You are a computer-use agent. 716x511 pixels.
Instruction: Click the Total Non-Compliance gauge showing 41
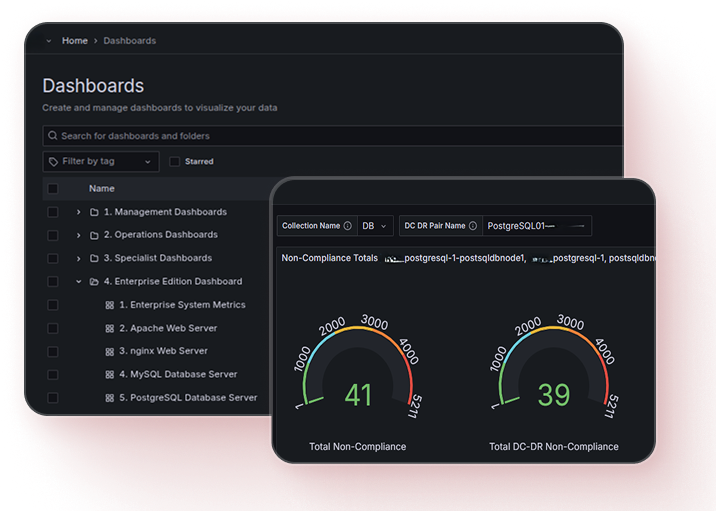tap(358, 368)
